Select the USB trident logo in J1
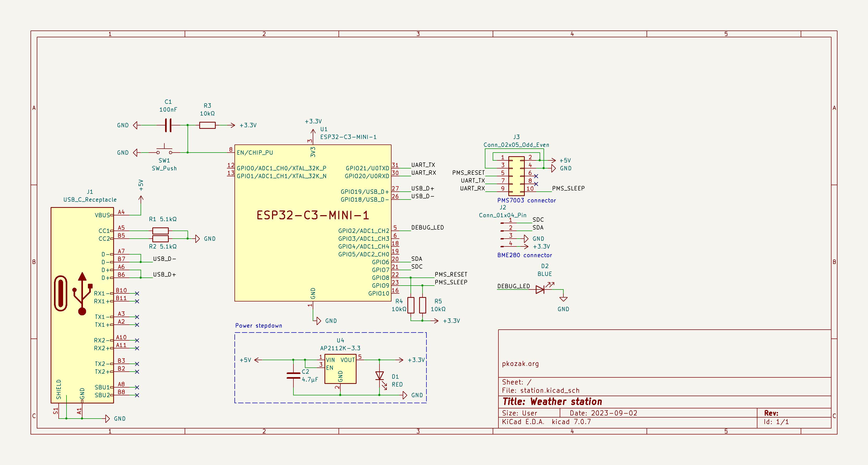 pyautogui.click(x=82, y=293)
